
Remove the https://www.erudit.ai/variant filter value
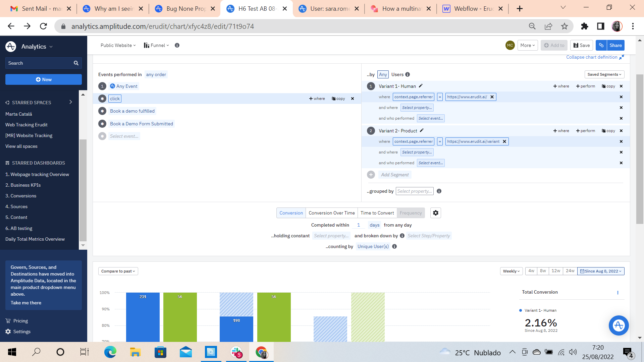click(x=504, y=141)
